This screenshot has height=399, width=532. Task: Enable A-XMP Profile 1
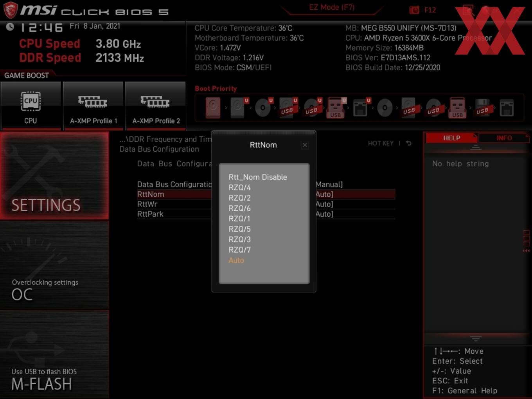click(93, 106)
